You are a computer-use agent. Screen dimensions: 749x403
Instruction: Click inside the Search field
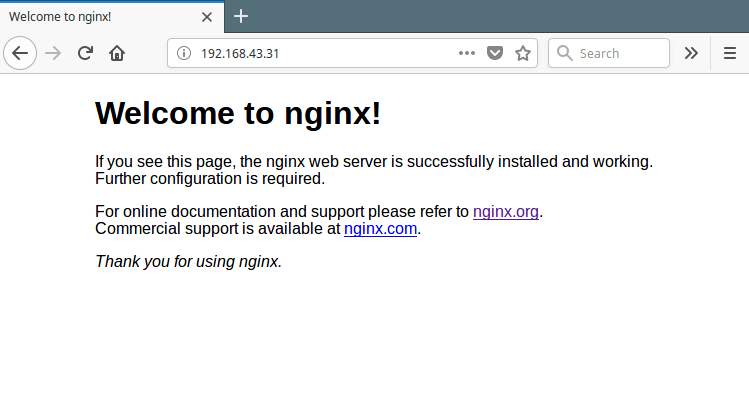point(609,53)
